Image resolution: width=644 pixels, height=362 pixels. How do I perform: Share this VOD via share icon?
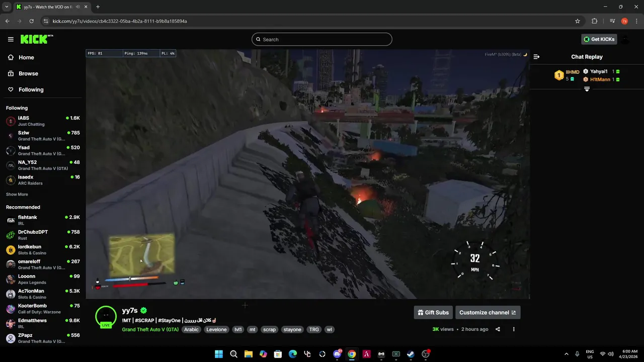498,329
